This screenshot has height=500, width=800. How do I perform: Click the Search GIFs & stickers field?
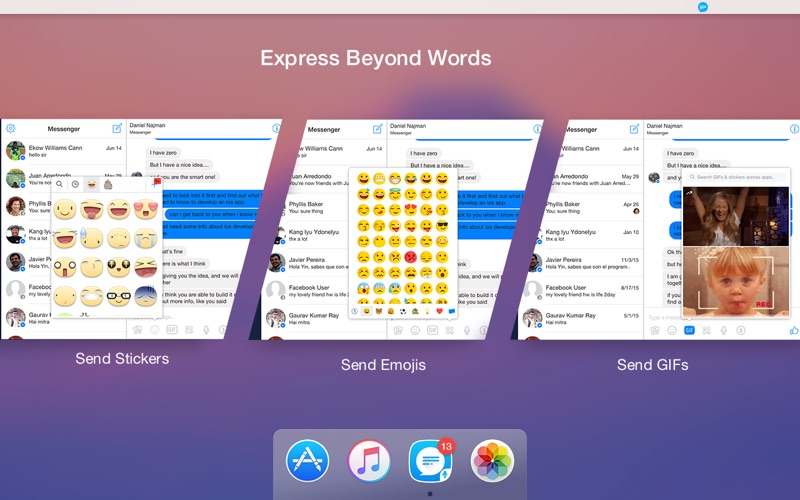coord(737,177)
